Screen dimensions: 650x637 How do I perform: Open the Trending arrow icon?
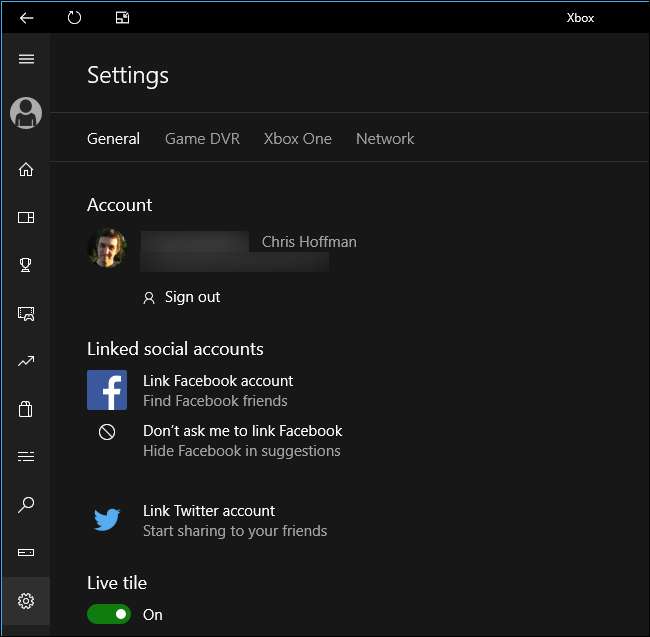click(26, 361)
